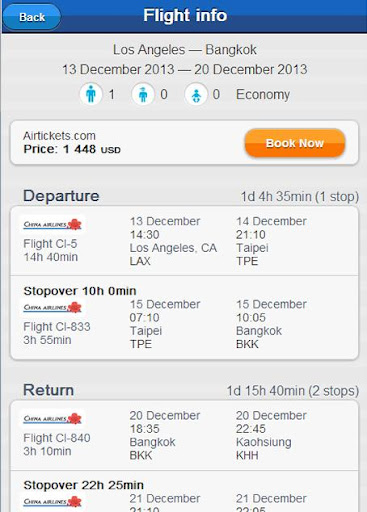Click China Airlines logo for Flight CI-5

pos(52,224)
